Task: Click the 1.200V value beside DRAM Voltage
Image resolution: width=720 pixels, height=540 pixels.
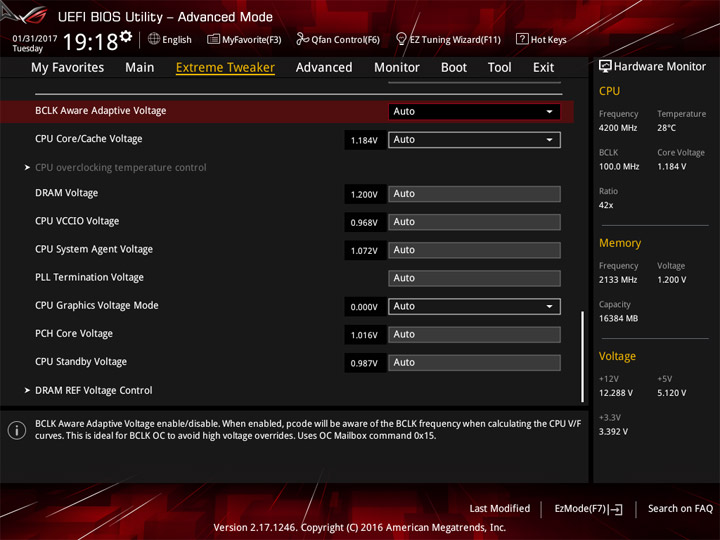Action: (364, 194)
